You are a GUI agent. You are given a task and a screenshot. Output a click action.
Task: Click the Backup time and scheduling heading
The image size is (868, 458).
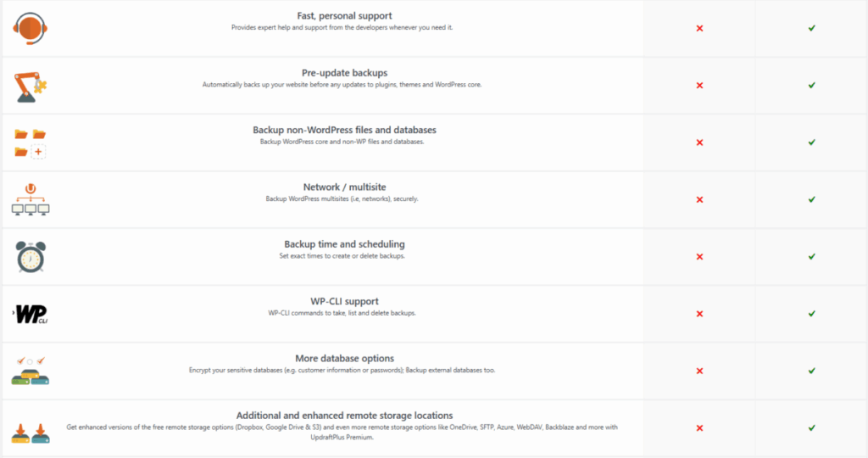click(x=344, y=244)
